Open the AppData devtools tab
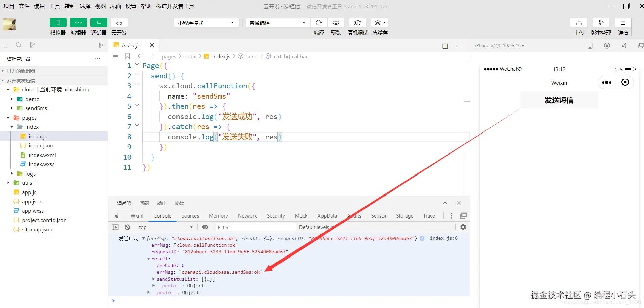This screenshot has width=644, height=308. point(327,216)
